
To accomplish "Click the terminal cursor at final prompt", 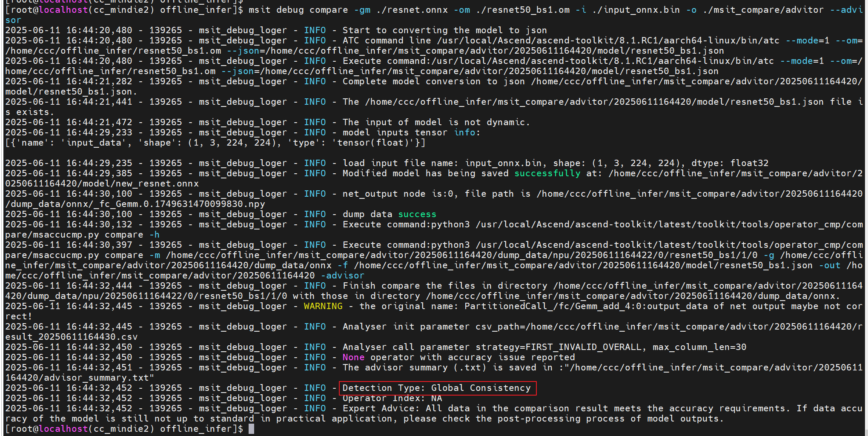I will [x=251, y=429].
